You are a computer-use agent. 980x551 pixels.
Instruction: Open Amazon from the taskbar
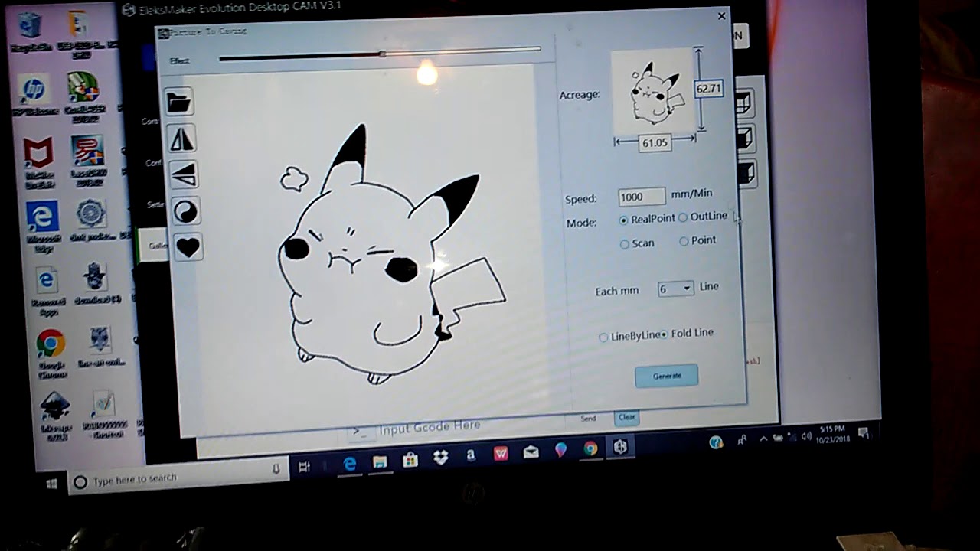pos(471,456)
